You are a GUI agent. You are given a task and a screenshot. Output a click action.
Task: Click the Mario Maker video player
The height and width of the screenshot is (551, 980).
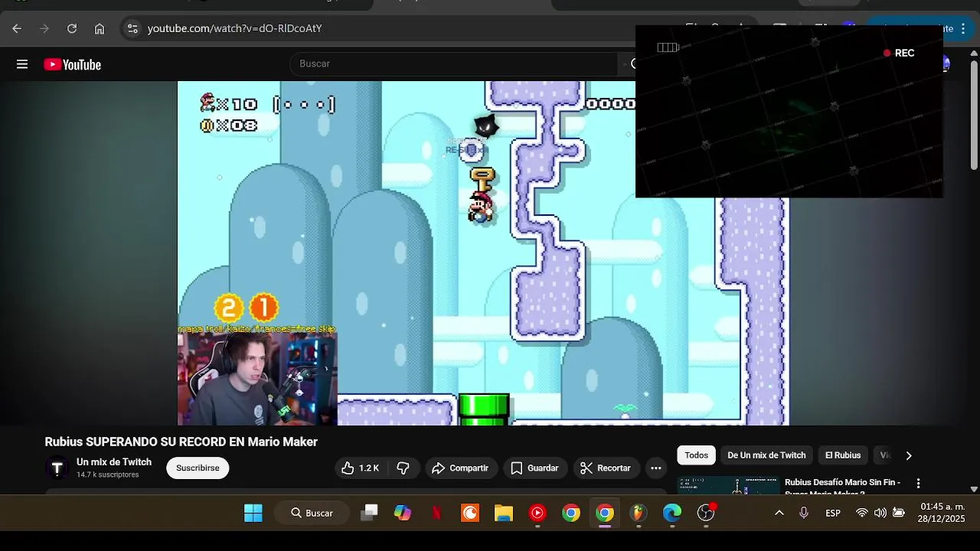483,253
